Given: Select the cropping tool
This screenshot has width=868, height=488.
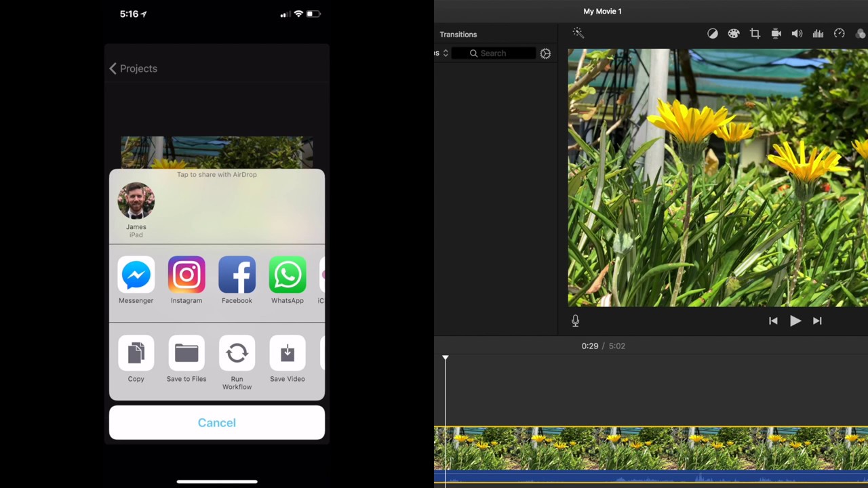Looking at the screenshot, I should pyautogui.click(x=755, y=33).
